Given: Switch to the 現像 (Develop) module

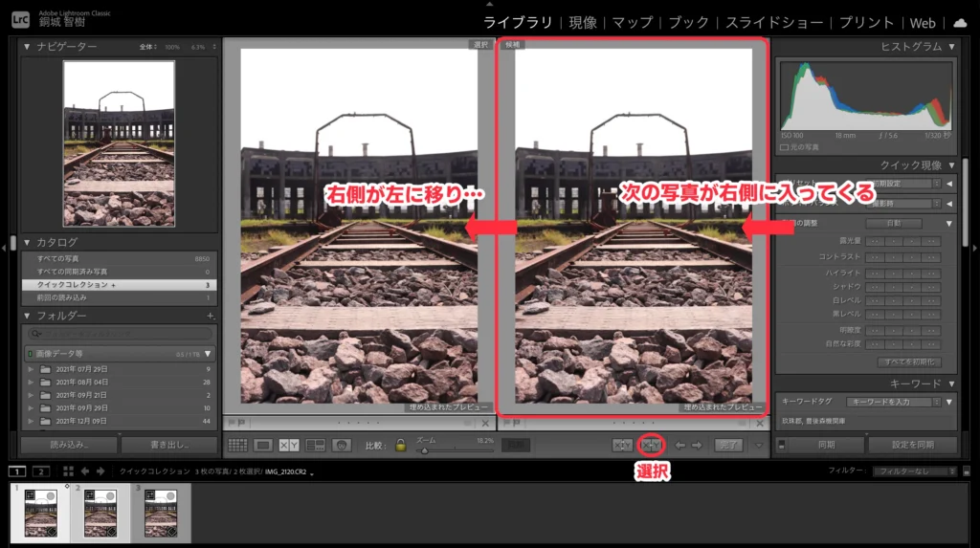Looking at the screenshot, I should (582, 22).
